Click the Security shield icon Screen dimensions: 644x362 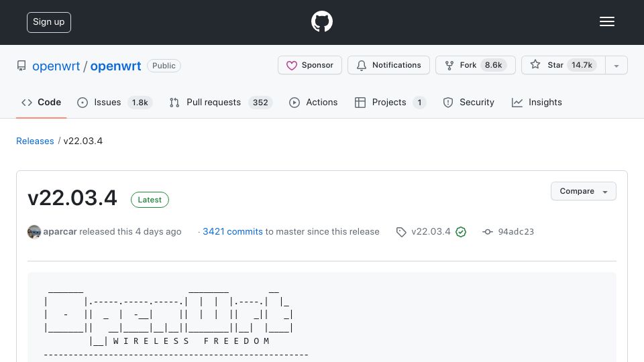click(448, 103)
